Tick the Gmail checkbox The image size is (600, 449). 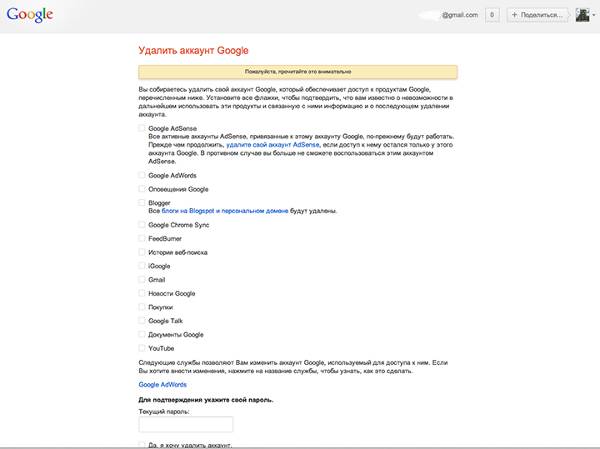pos(142,279)
